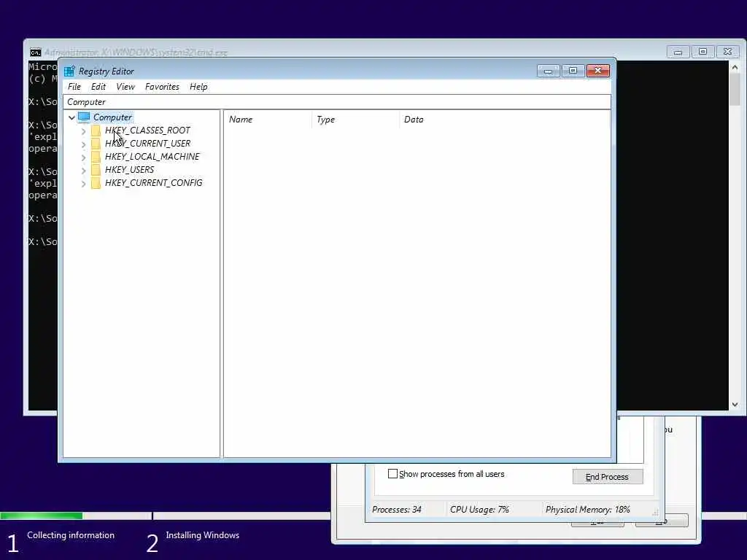Click the Computer icon in registry tree
Viewport: 747px width, 560px height.
[x=84, y=117]
